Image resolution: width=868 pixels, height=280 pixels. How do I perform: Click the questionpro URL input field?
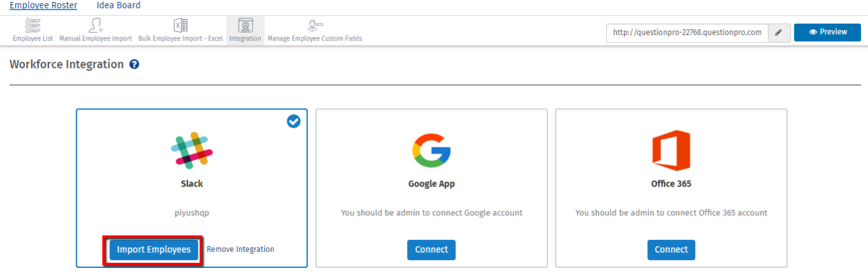tap(687, 32)
